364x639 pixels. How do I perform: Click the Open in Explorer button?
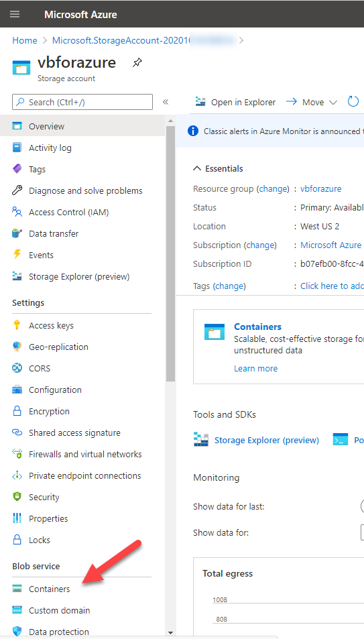point(235,102)
